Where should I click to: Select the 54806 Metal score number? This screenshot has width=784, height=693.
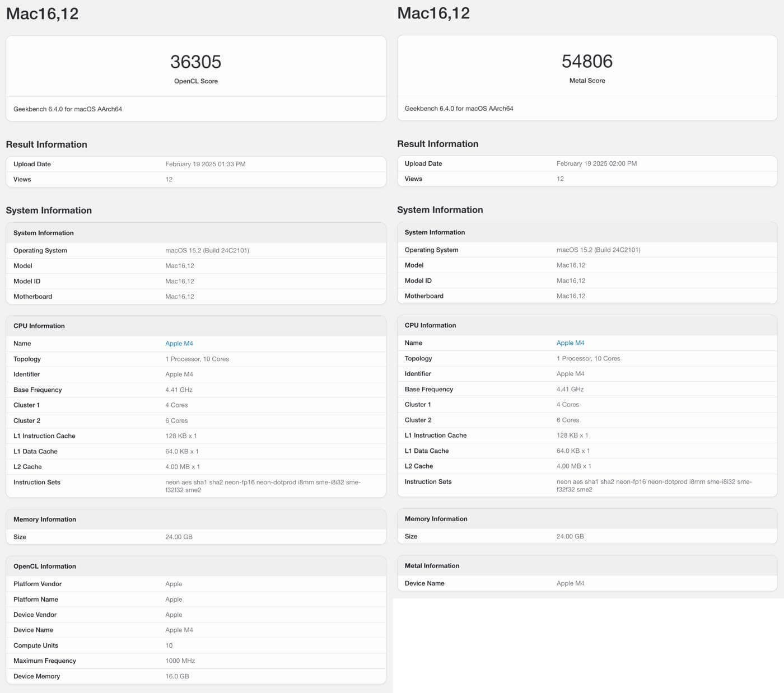587,61
